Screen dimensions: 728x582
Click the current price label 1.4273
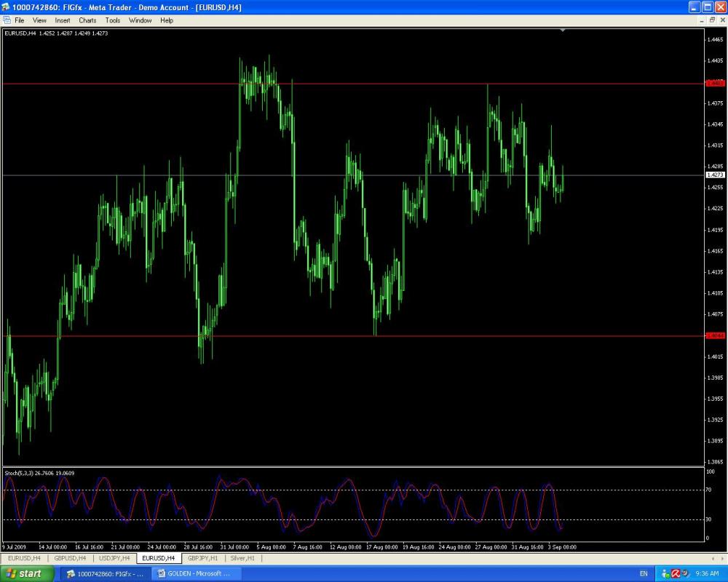point(715,175)
